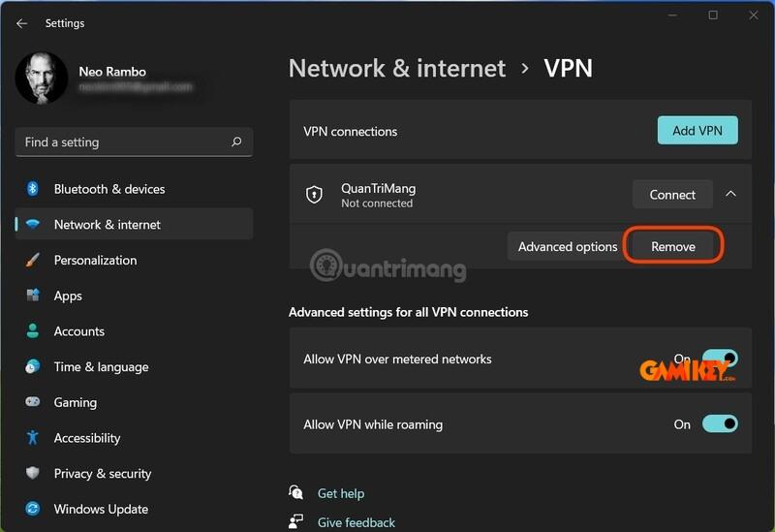Click the Give feedback link

coord(356,522)
